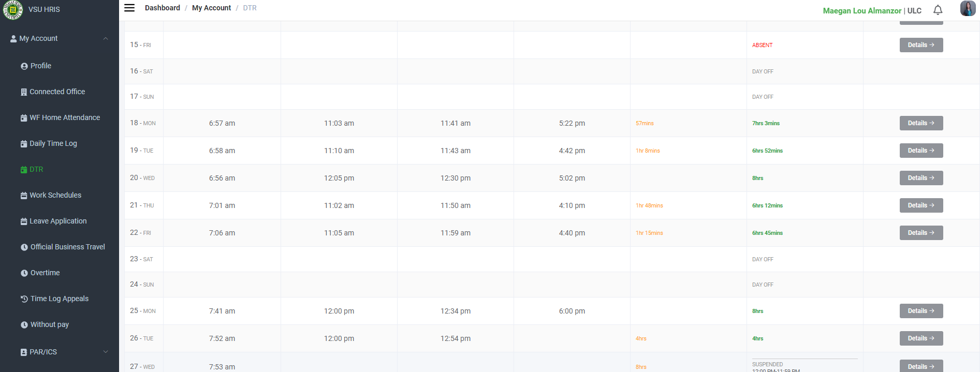Go to Daily Time Log

[53, 143]
